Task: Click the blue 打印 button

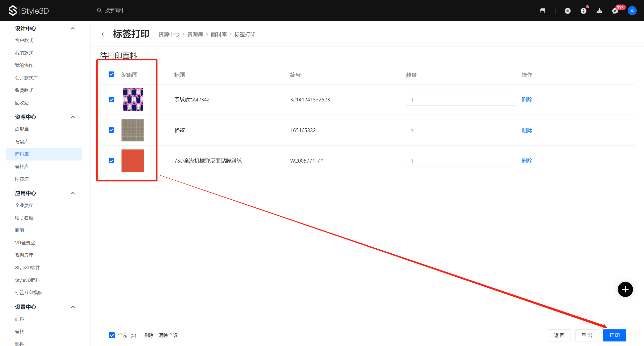Action: [x=614, y=335]
